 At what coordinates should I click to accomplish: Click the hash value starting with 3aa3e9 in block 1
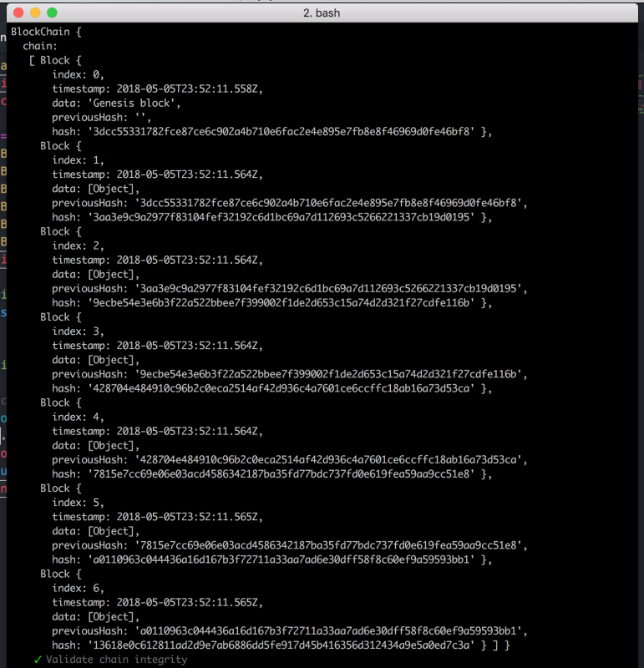[x=282, y=217]
